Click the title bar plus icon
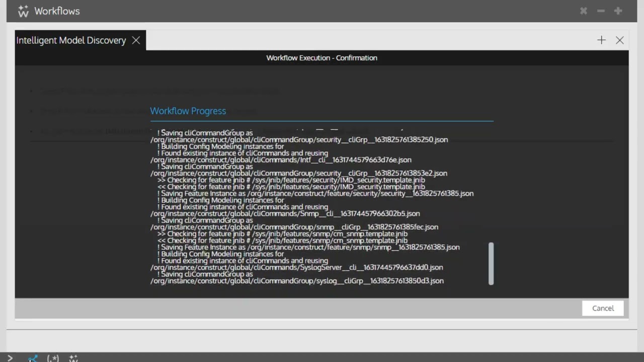 (x=618, y=11)
